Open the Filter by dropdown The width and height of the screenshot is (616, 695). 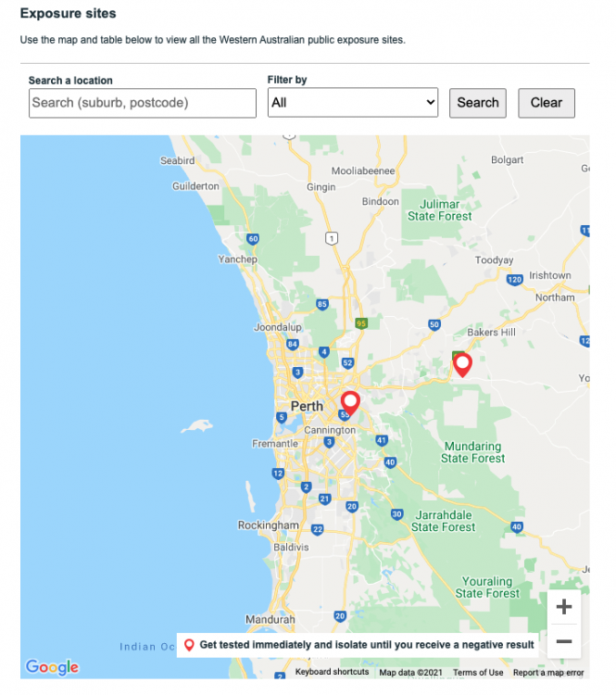352,103
